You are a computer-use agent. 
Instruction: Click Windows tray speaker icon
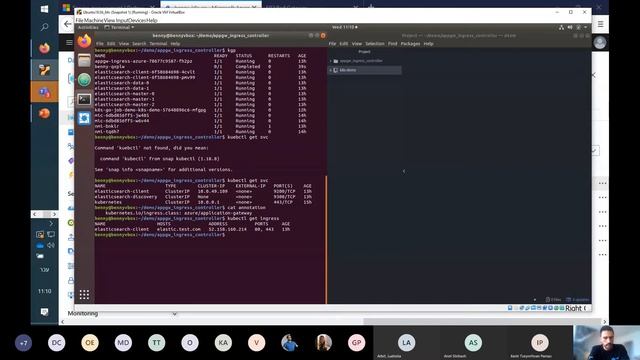pyautogui.click(x=51, y=245)
